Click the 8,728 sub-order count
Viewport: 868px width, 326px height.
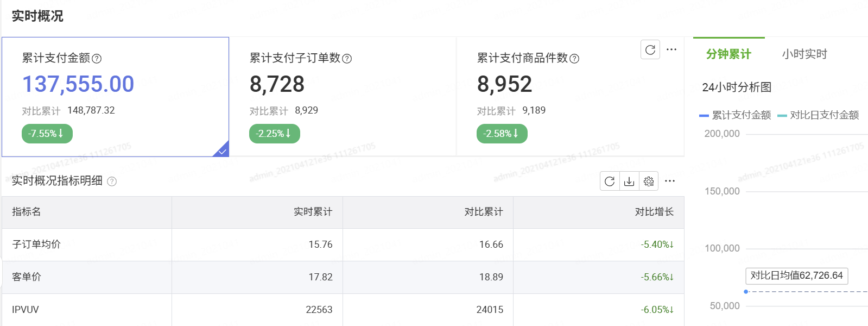[x=277, y=84]
